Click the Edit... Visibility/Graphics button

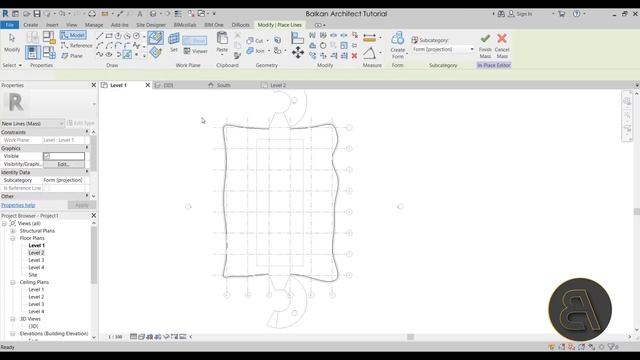(x=64, y=164)
